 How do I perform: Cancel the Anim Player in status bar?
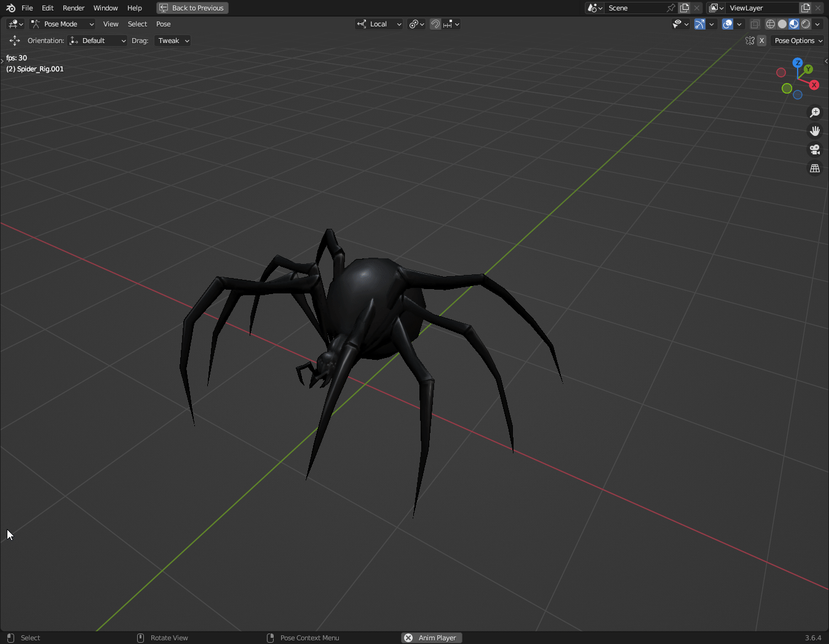click(x=408, y=638)
